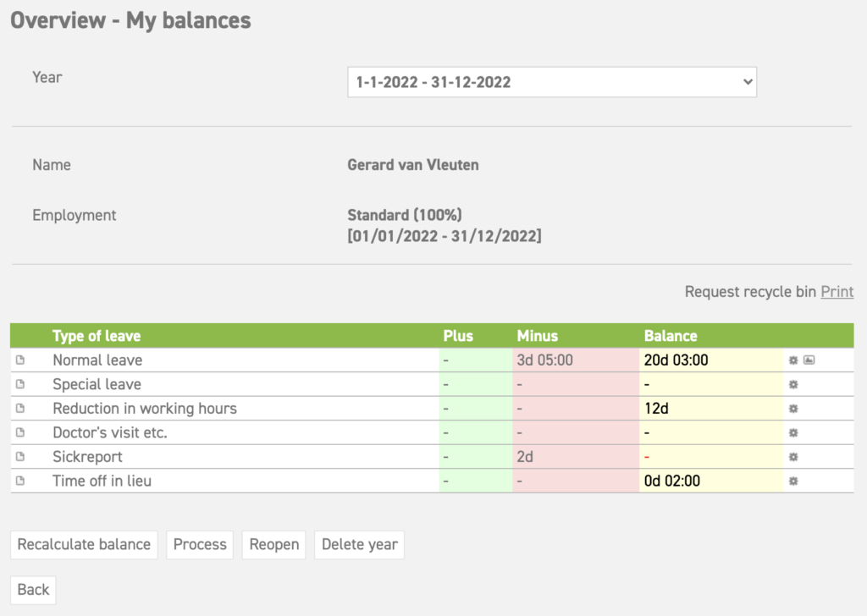Viewport: 867px width, 616px height.
Task: Open the Year dropdown showing 1-1-2022 - 31-12-2022
Action: point(551,82)
